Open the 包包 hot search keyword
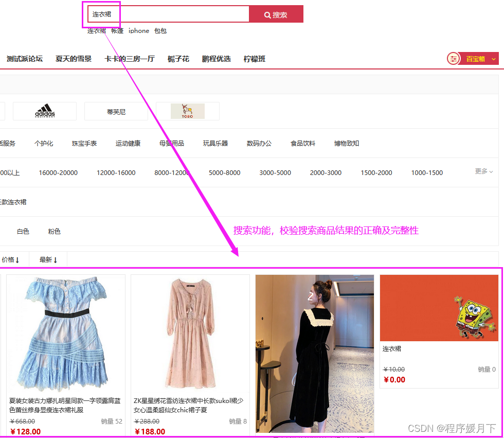Viewport: 504px width, 438px height. (x=160, y=31)
